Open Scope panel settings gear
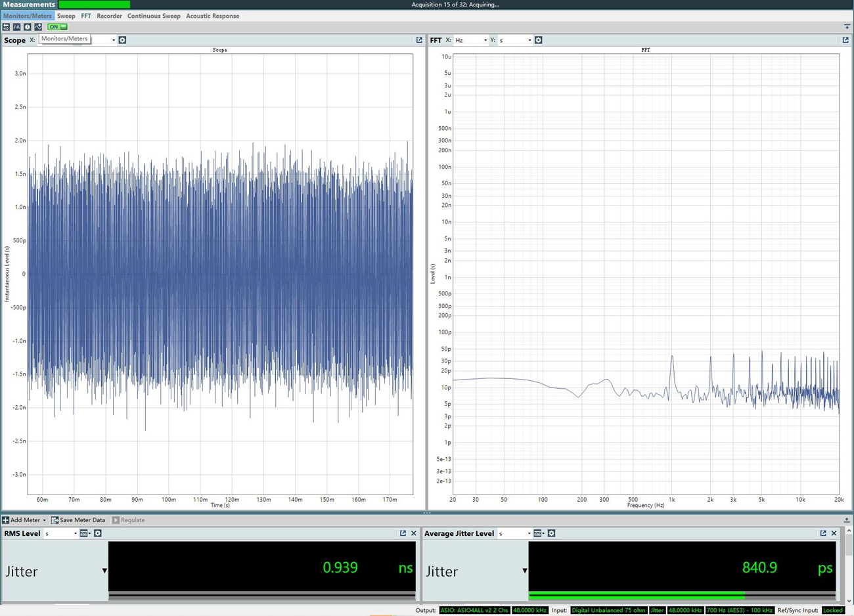This screenshot has width=854, height=616. point(122,40)
